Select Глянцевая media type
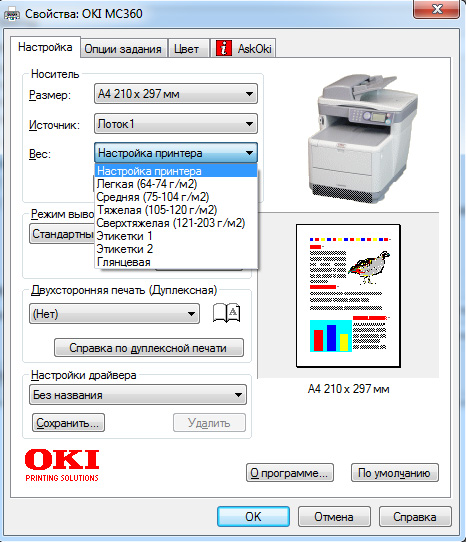Viewport: 466px width, 542px height. click(176, 262)
